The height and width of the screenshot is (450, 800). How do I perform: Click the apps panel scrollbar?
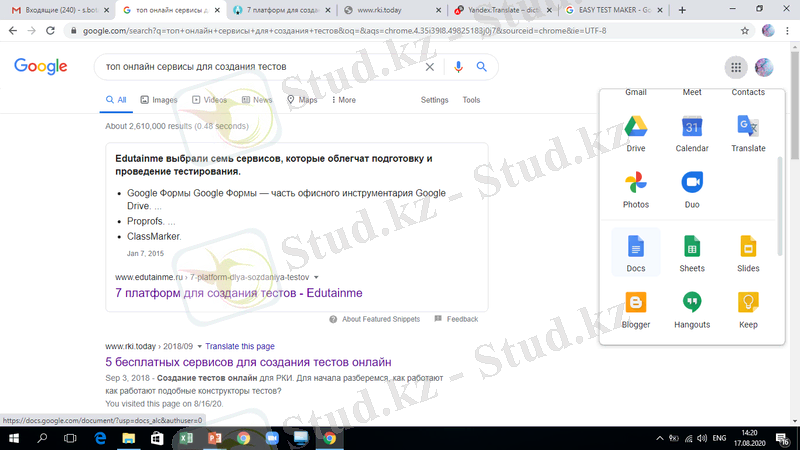[x=780, y=206]
